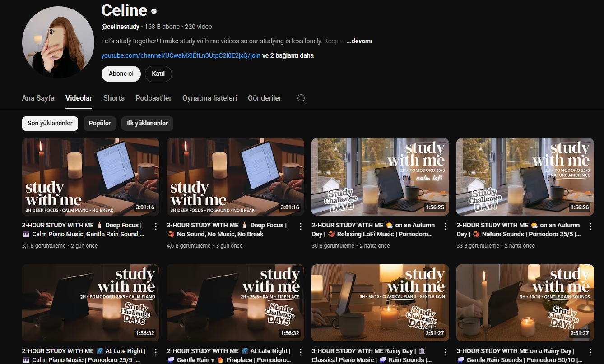This screenshot has width=604, height=364.
Task: Click Celine's channel profile picture
Action: (58, 42)
